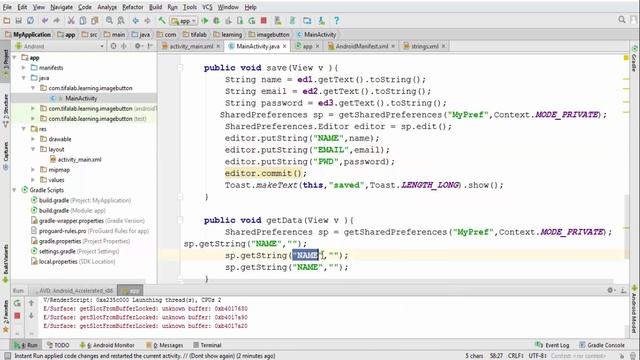Image resolution: width=640 pixels, height=360 pixels.
Task: Open the app run configuration dropdown
Action: coord(184,21)
